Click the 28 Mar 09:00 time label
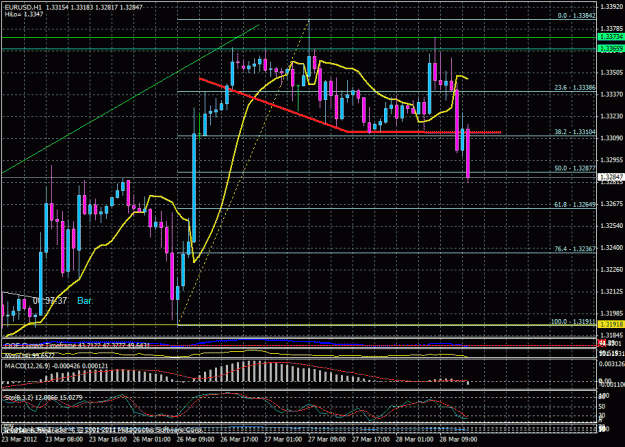625x447 pixels. [458, 439]
